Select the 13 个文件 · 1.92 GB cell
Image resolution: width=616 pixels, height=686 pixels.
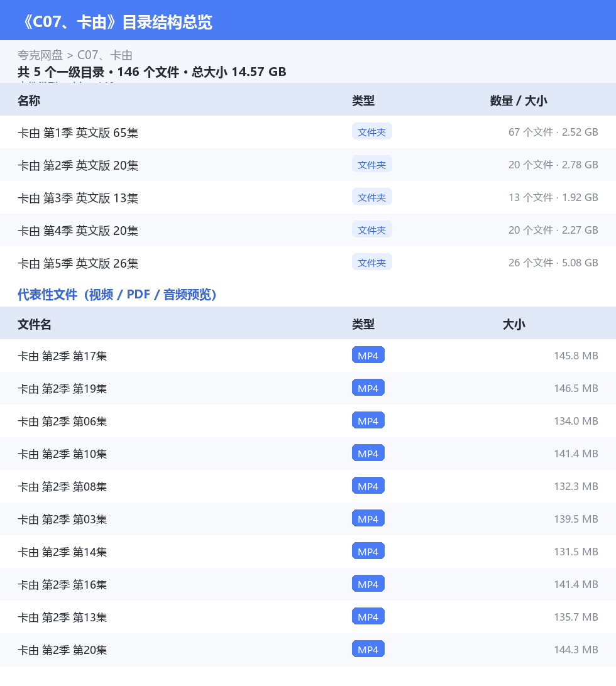point(553,197)
